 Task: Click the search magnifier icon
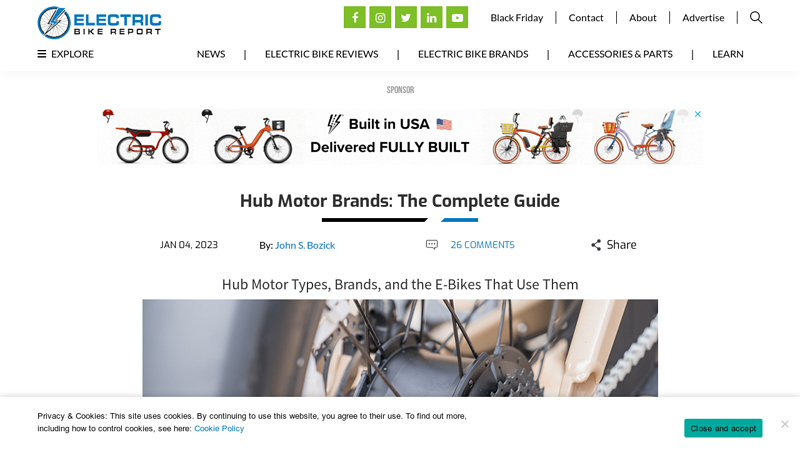756,18
